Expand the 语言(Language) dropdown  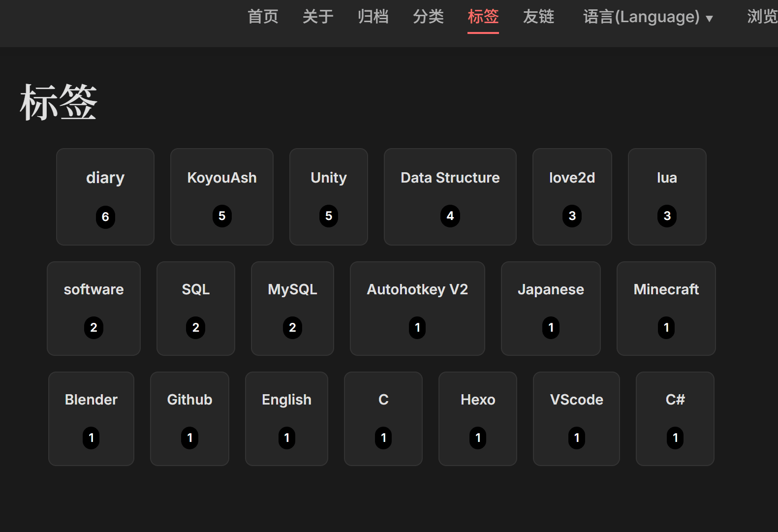tap(648, 17)
